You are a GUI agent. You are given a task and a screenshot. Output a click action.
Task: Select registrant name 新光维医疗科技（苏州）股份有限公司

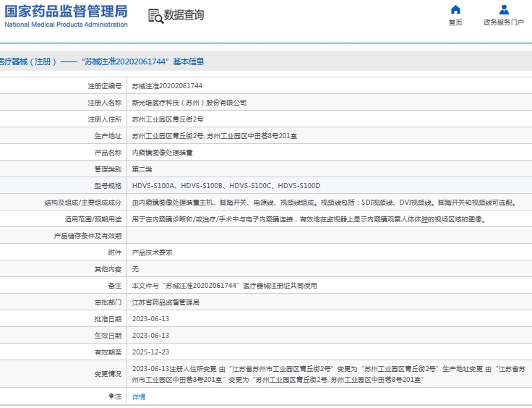pos(189,103)
